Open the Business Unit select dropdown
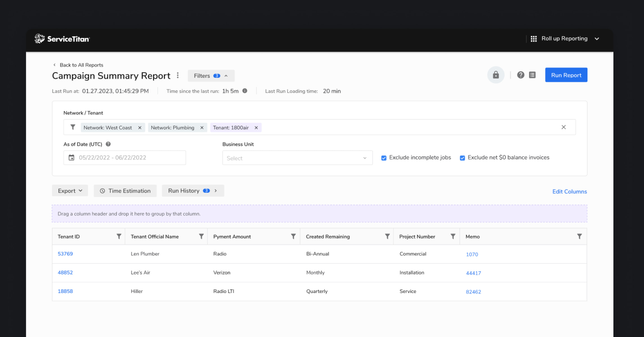The width and height of the screenshot is (644, 337). 297,158
